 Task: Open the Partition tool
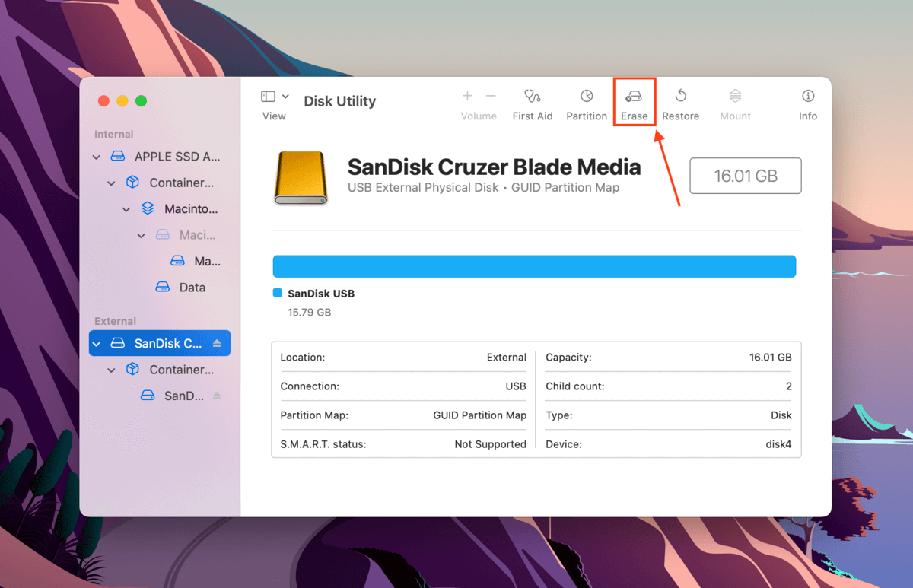coord(587,105)
